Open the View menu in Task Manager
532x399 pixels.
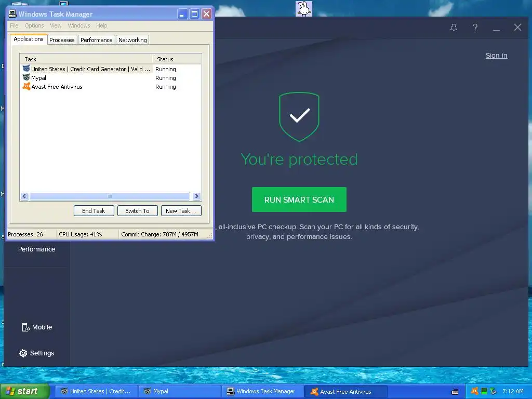(x=56, y=25)
